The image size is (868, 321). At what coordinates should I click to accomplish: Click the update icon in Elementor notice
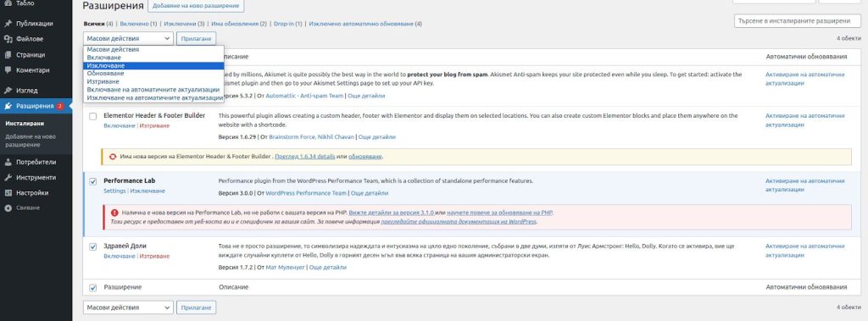(113, 157)
